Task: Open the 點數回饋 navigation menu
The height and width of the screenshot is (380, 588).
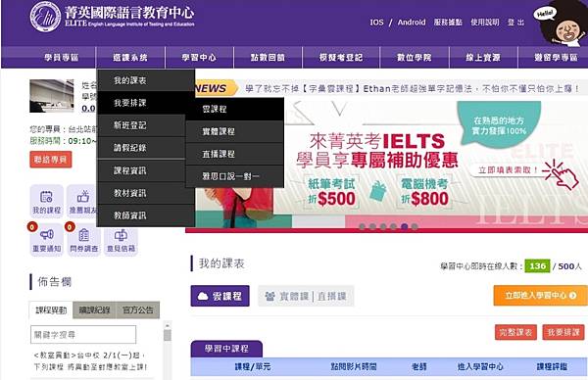Action: pos(268,58)
